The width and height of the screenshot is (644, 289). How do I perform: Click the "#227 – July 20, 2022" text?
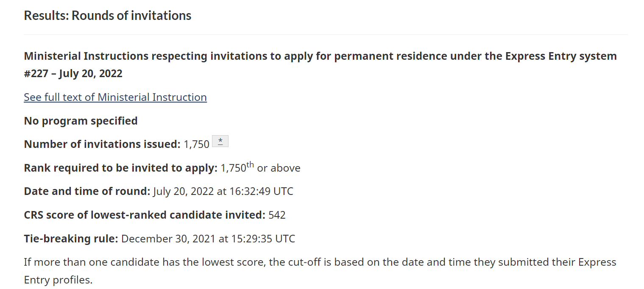73,73
